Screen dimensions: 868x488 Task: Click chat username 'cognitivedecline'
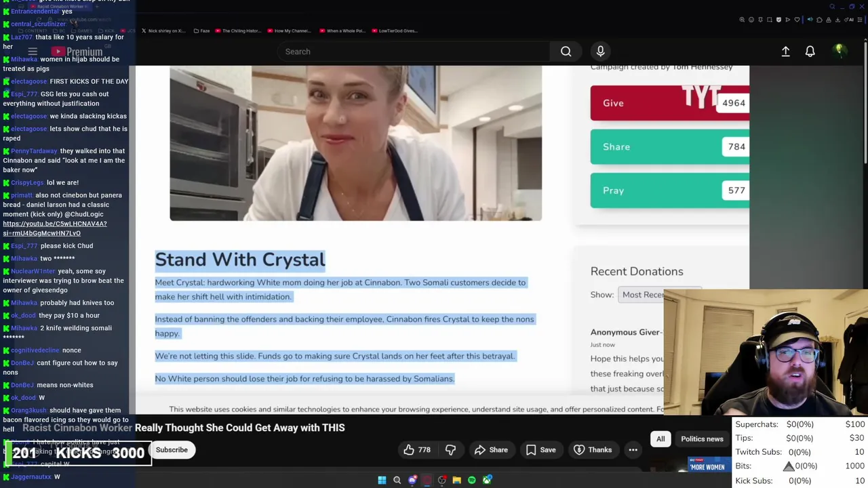point(35,350)
